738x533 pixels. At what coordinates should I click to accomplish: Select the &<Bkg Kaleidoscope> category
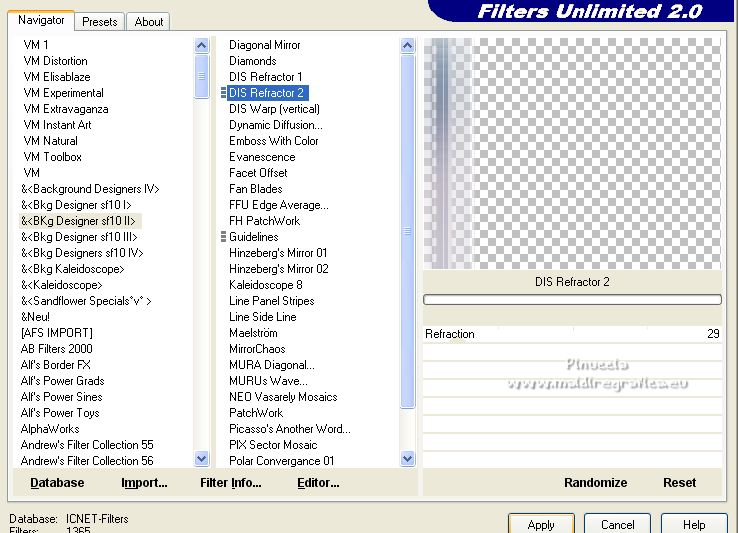pyautogui.click(x=73, y=269)
